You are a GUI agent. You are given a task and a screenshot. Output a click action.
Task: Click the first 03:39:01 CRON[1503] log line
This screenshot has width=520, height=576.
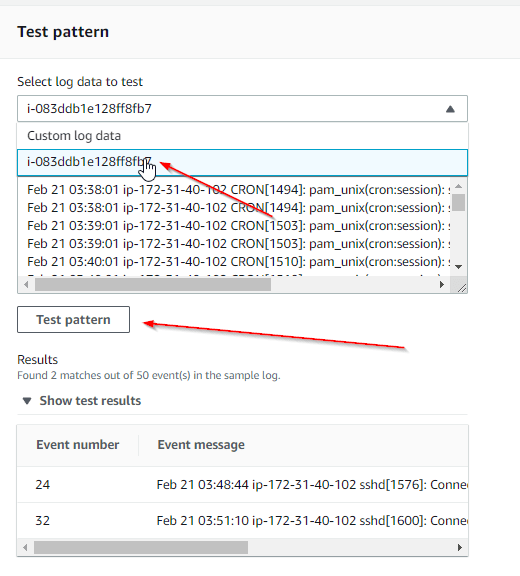(239, 226)
